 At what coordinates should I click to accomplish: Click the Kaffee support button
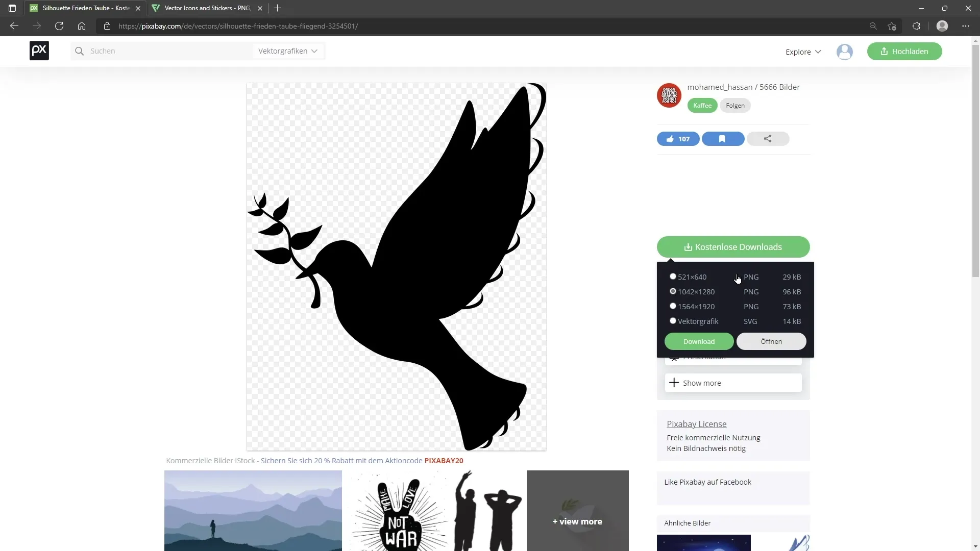703,105
